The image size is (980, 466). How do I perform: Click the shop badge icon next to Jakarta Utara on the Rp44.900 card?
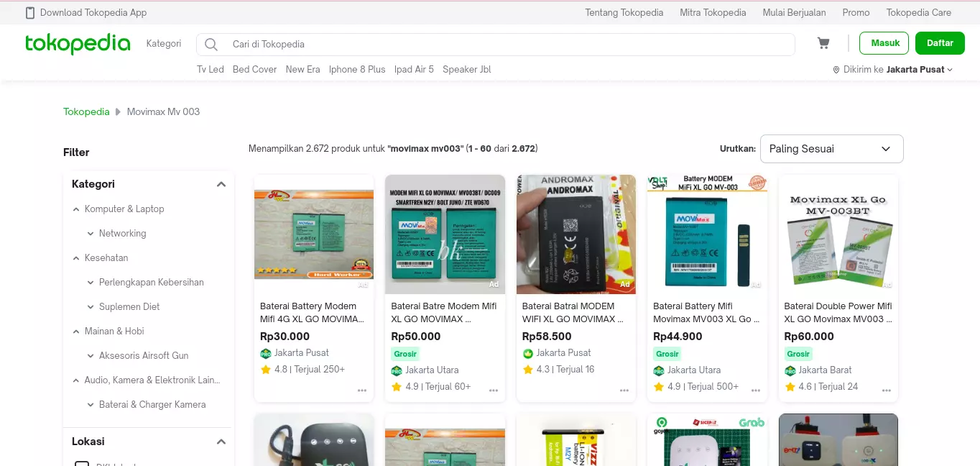pos(659,370)
